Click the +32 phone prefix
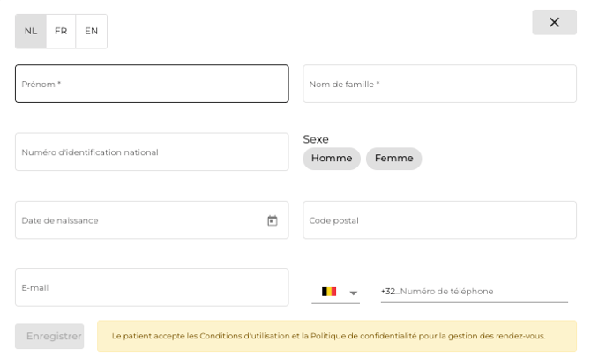This screenshot has width=591, height=364. pyautogui.click(x=388, y=292)
